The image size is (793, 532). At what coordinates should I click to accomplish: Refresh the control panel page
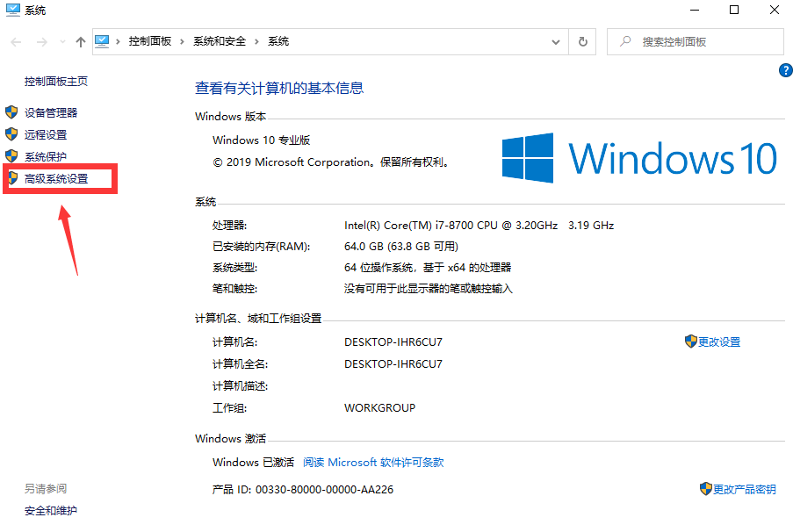pyautogui.click(x=582, y=42)
